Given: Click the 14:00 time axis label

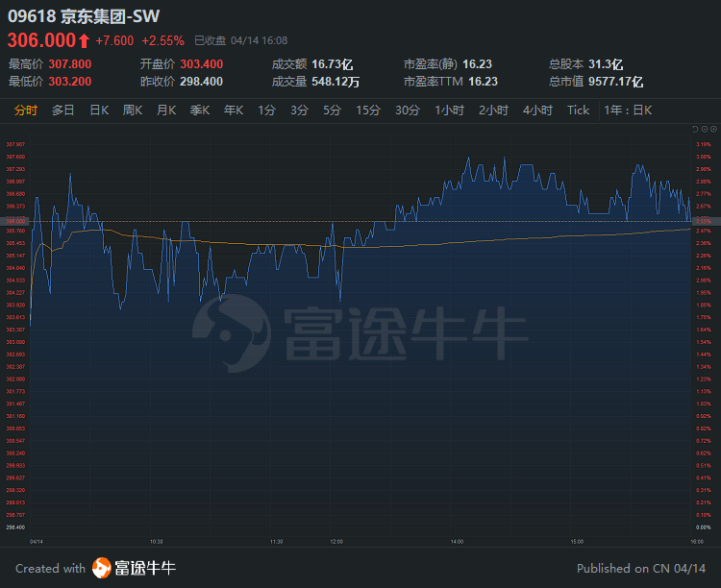Looking at the screenshot, I should point(457,542).
